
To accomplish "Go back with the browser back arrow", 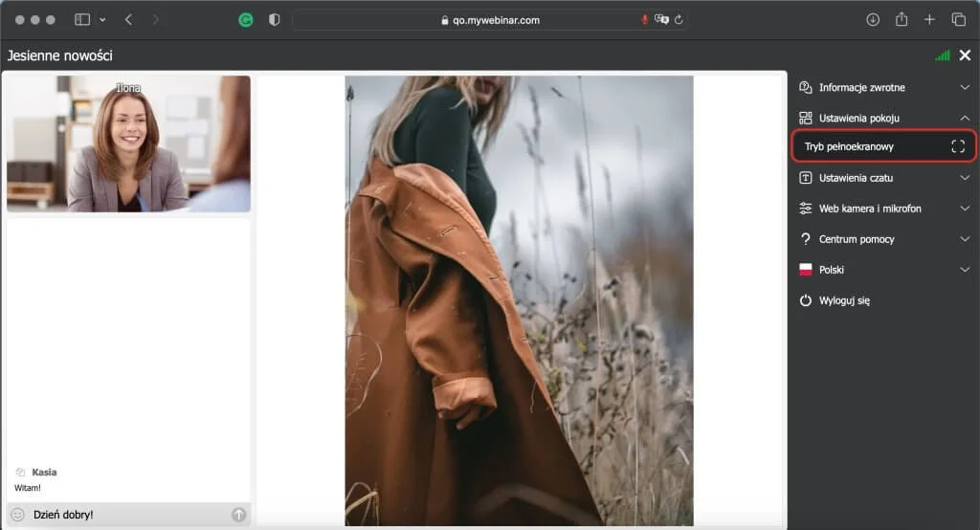I will click(129, 19).
